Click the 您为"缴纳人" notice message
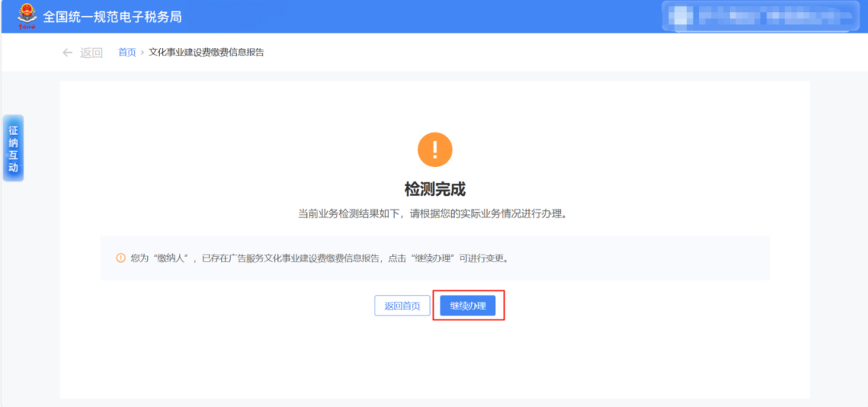This screenshot has height=407, width=868. click(x=319, y=258)
